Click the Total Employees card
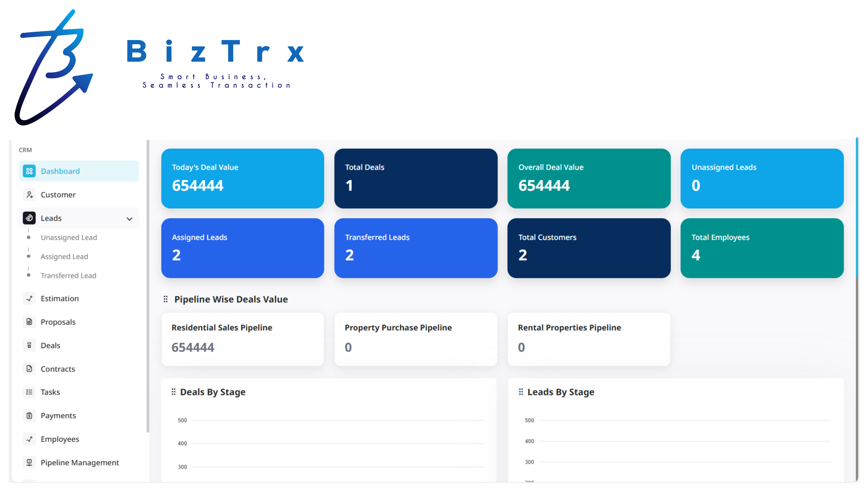The height and width of the screenshot is (488, 868). tap(762, 248)
